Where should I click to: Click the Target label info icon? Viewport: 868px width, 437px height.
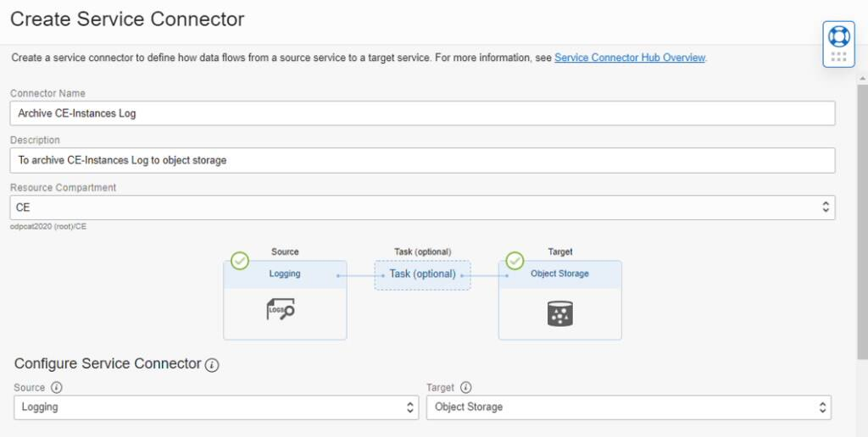click(466, 388)
